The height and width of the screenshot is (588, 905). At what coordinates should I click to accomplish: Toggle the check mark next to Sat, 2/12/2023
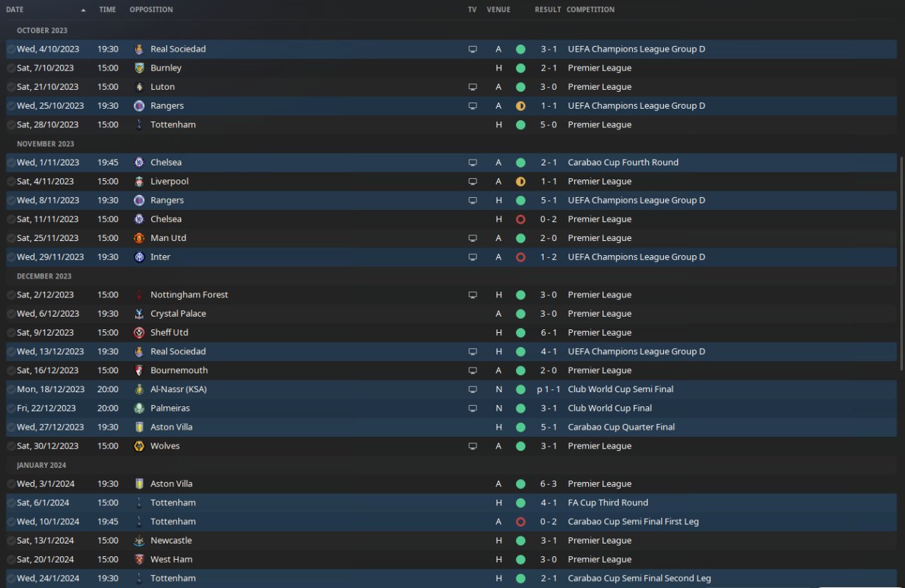click(x=11, y=295)
